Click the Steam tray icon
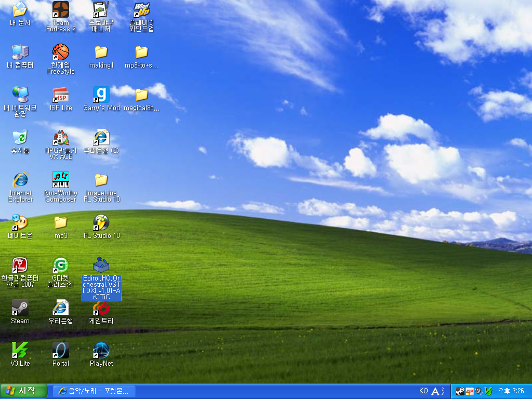The height and width of the screenshot is (399, 532). pyautogui.click(x=460, y=391)
